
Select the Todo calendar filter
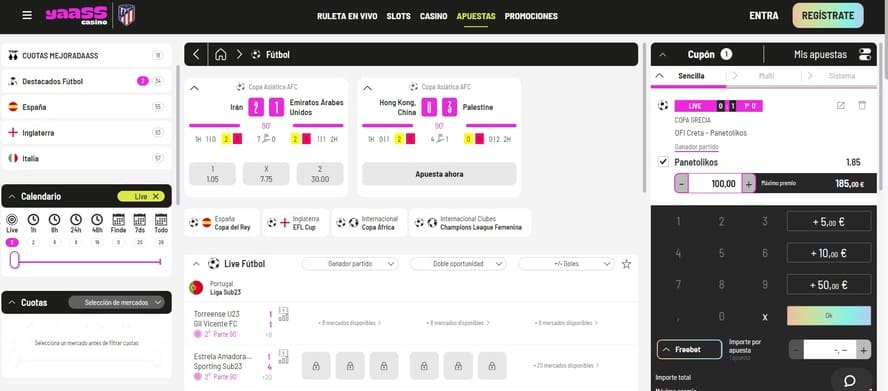(161, 219)
